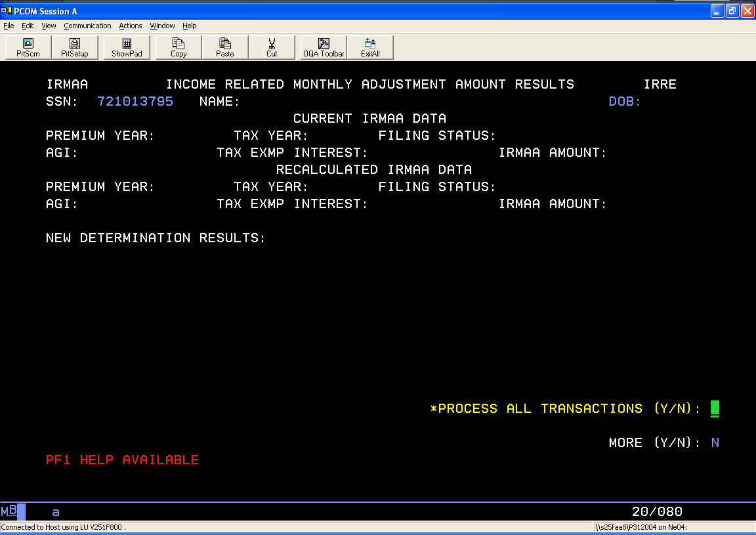Viewport: 756px width, 535px height.
Task: Open the Actions menu
Action: tap(130, 26)
